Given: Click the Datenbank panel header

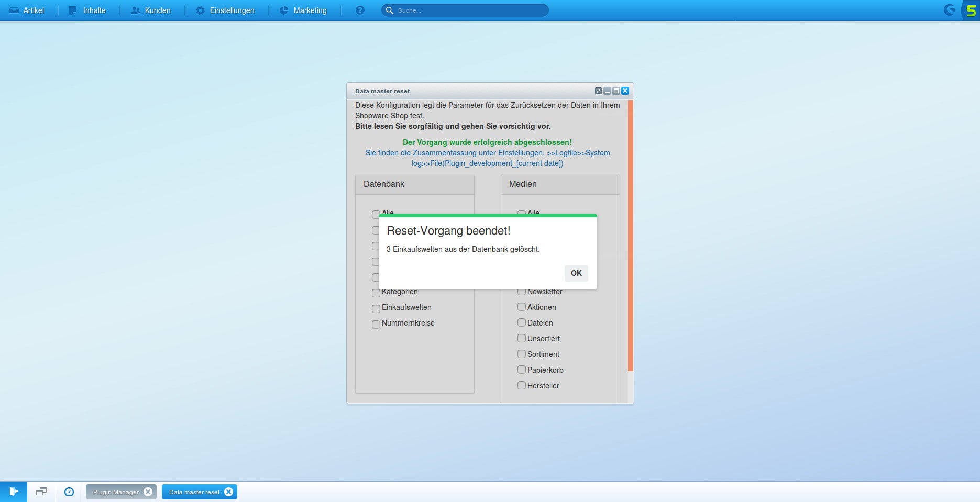Looking at the screenshot, I should coord(415,184).
